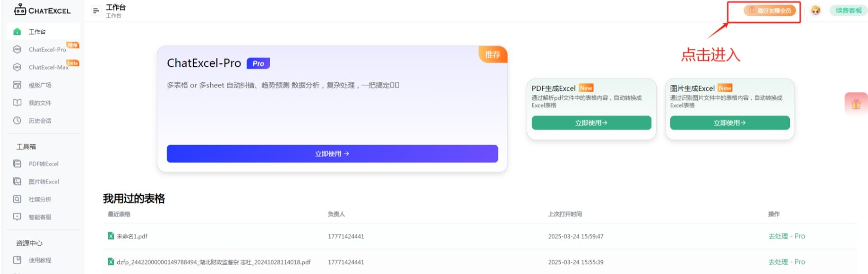Click the bookmark icon for 使用教程

[x=17, y=260]
